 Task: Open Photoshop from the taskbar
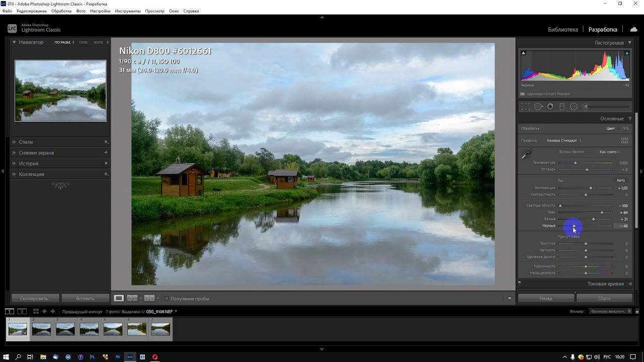118,357
